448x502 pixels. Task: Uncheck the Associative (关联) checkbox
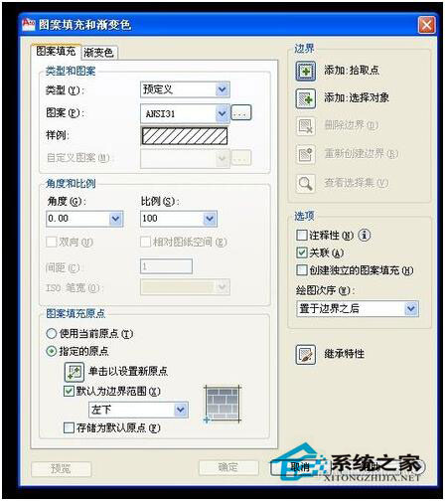point(302,252)
